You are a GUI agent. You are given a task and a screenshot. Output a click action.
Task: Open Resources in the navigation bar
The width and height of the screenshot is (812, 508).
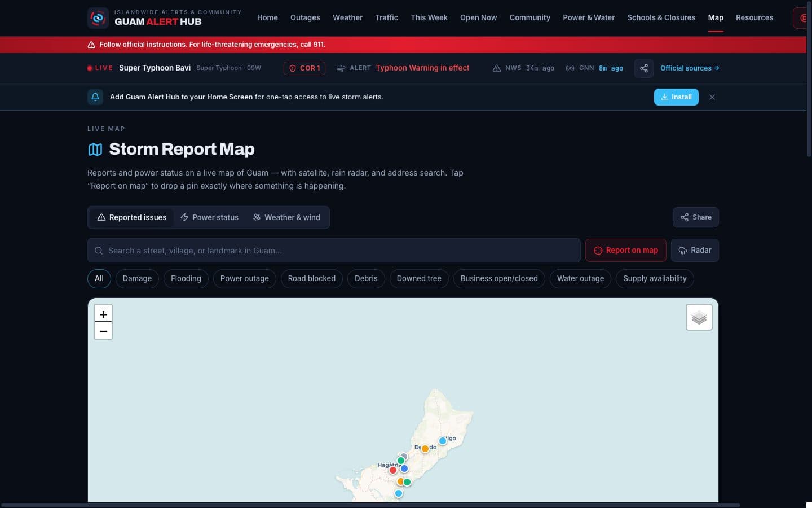click(754, 18)
